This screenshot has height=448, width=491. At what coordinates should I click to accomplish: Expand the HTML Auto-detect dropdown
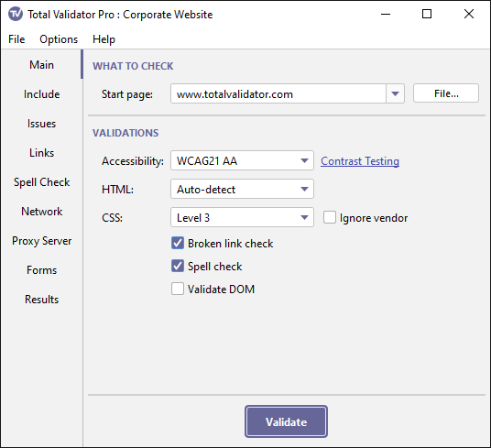pos(242,189)
